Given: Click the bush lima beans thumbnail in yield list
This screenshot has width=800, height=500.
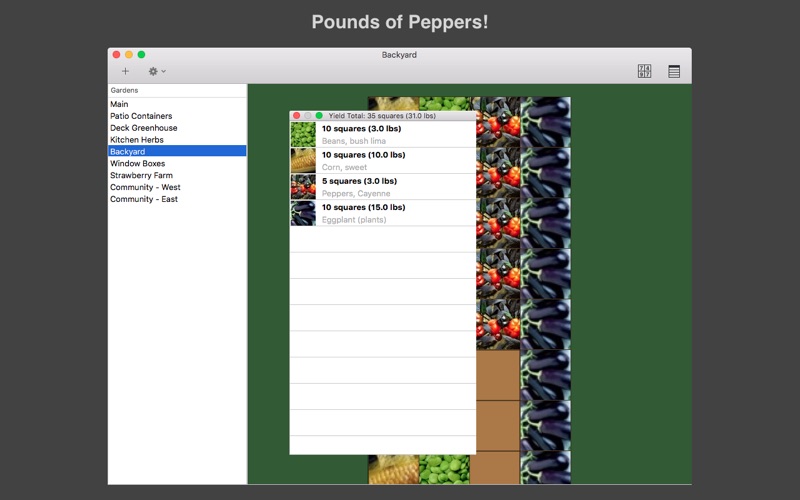Looking at the screenshot, I should click(x=303, y=134).
